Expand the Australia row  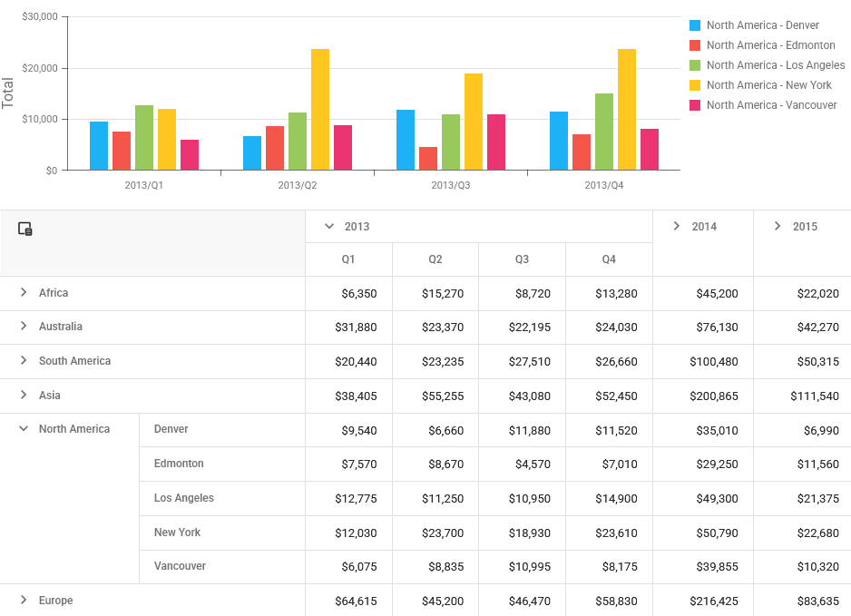[x=24, y=327]
